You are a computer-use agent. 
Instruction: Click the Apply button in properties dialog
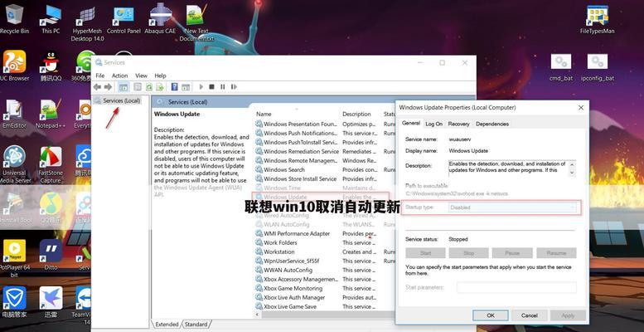[568, 315]
